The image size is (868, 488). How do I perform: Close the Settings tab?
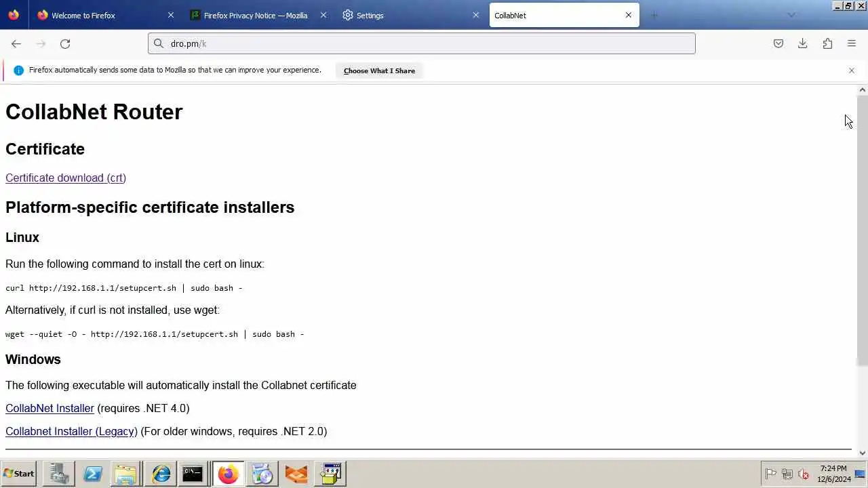476,15
